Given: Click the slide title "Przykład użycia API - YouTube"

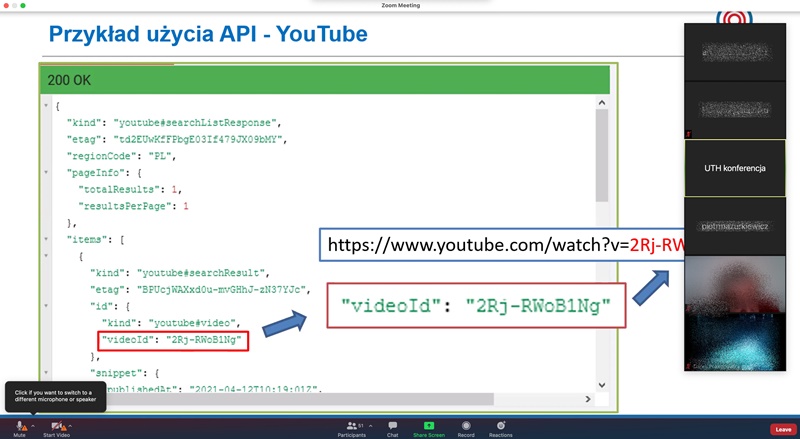Looking at the screenshot, I should point(208,34).
